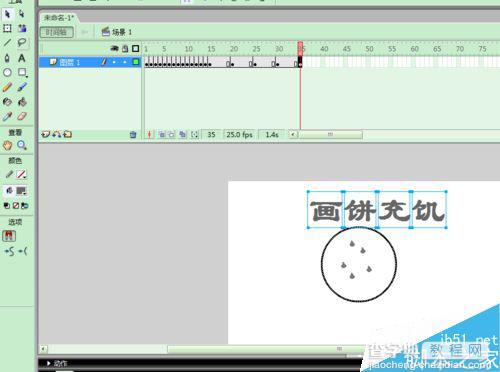Image resolution: width=500 pixels, height=372 pixels.
Task: Select the Ink Bottle tool
Action: coord(7,102)
